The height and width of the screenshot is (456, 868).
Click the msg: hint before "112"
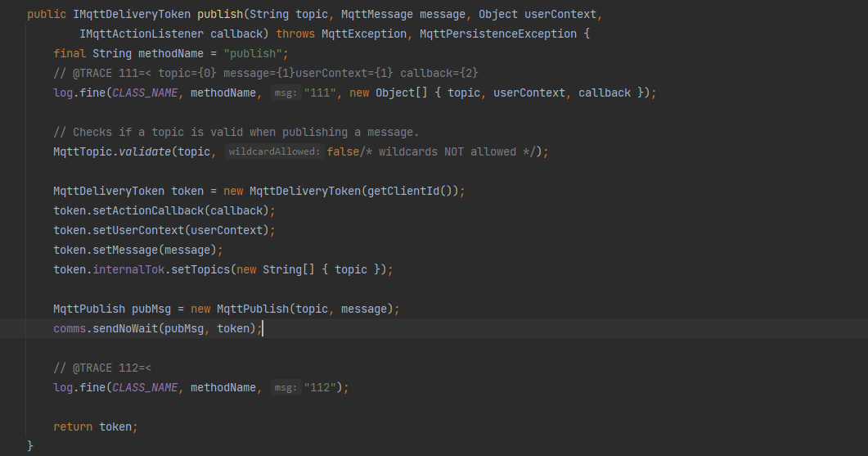286,388
